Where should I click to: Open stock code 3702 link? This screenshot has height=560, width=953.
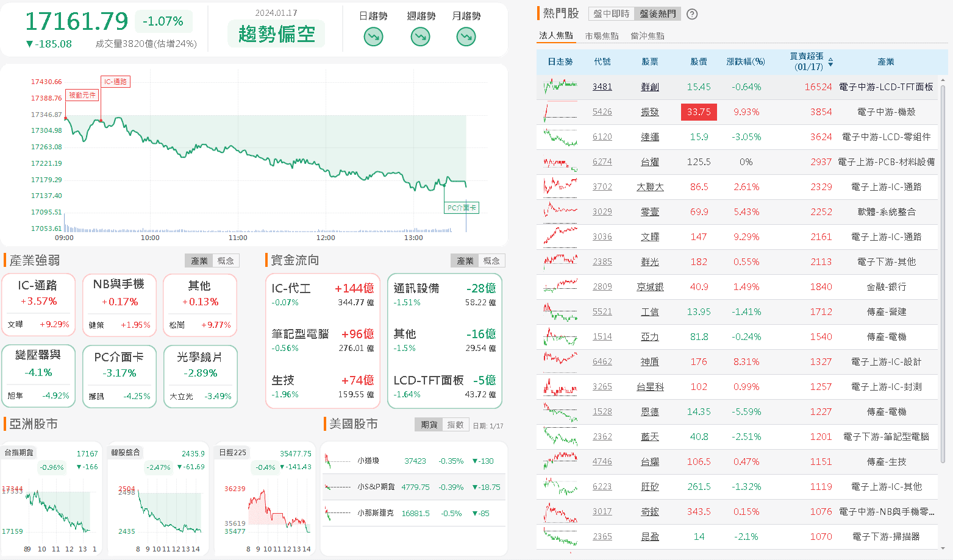[602, 187]
